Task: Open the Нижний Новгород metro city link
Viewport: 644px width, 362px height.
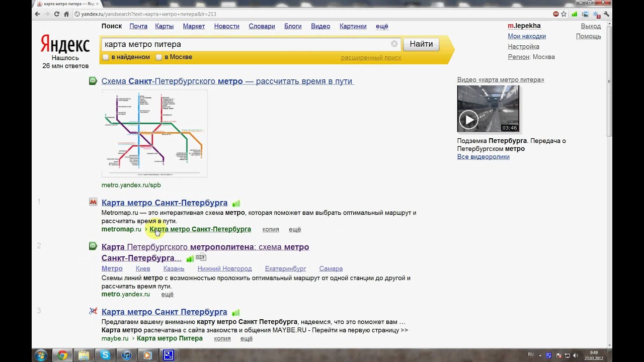Action: point(224,269)
